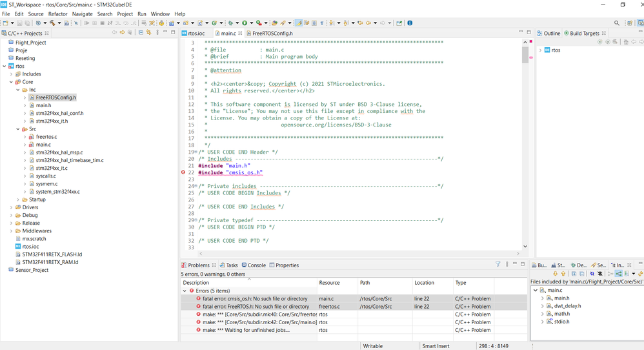Screen dimensions: 644x350
Task: Click the Search magnifier icon at top right
Action: pos(616,23)
